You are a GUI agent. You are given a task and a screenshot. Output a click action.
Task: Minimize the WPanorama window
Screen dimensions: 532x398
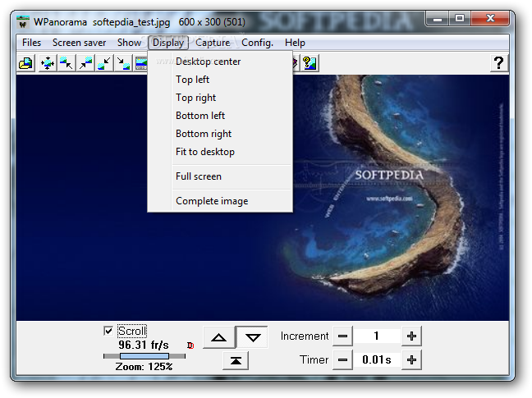tap(437, 19)
